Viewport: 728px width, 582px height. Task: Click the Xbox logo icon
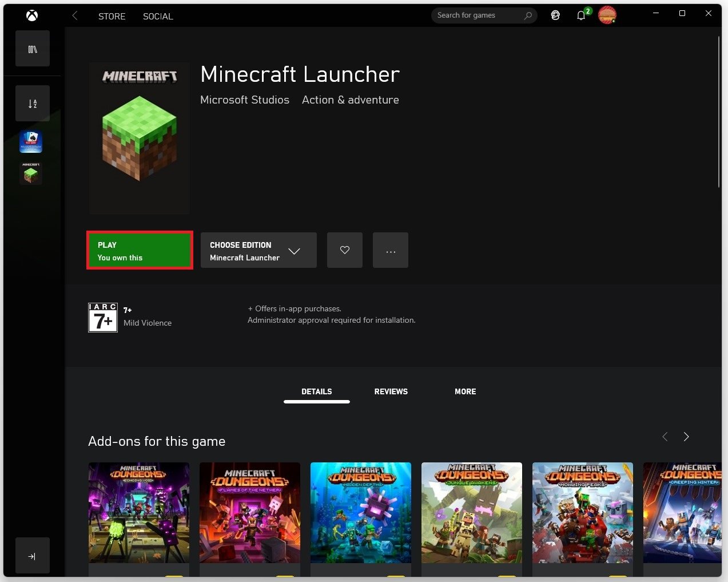click(32, 16)
